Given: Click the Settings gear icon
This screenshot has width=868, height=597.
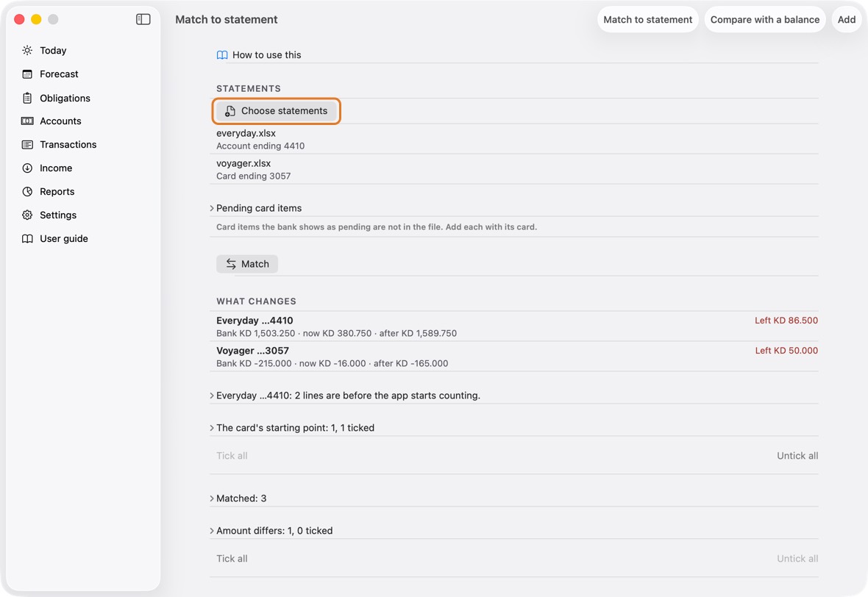Looking at the screenshot, I should pyautogui.click(x=27, y=215).
